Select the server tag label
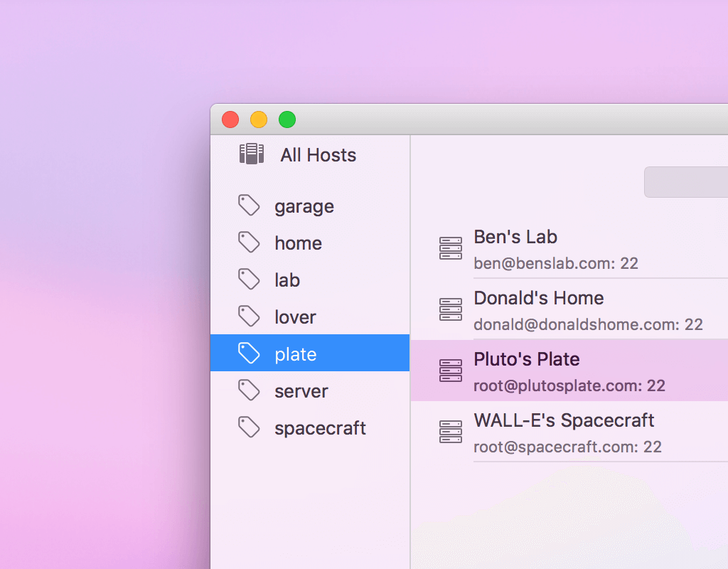This screenshot has height=569, width=728. [301, 392]
